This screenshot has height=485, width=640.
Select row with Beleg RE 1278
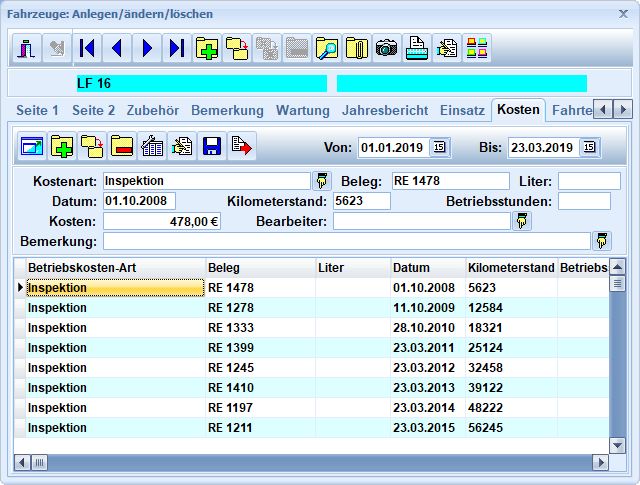(x=311, y=308)
